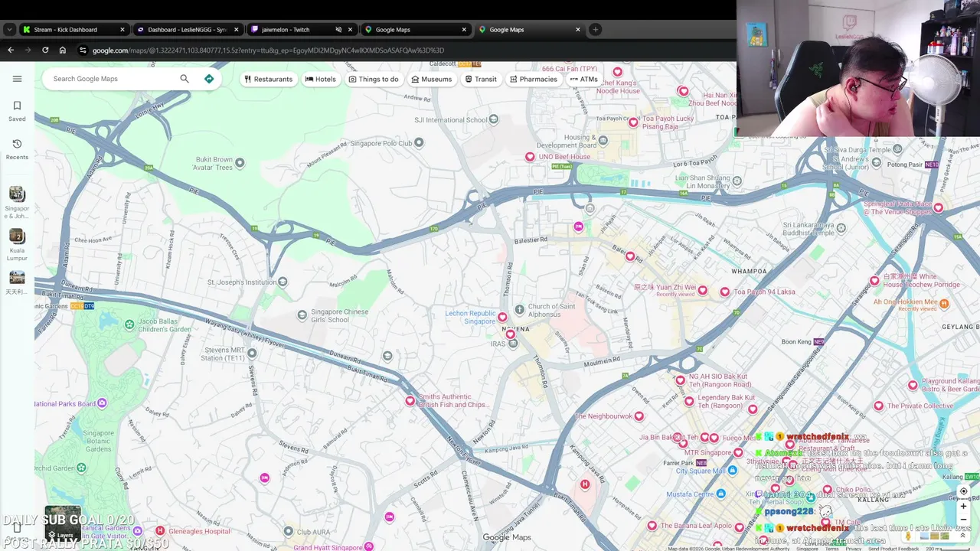980x551 pixels.
Task: Select the Lechon Republic Singapore pin
Action: click(502, 317)
